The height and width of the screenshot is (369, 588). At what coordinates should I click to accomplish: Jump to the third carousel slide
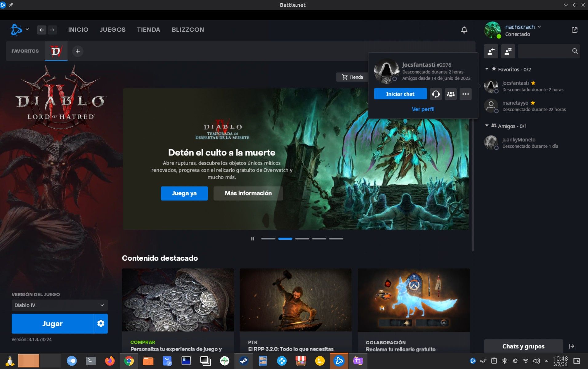[302, 239]
